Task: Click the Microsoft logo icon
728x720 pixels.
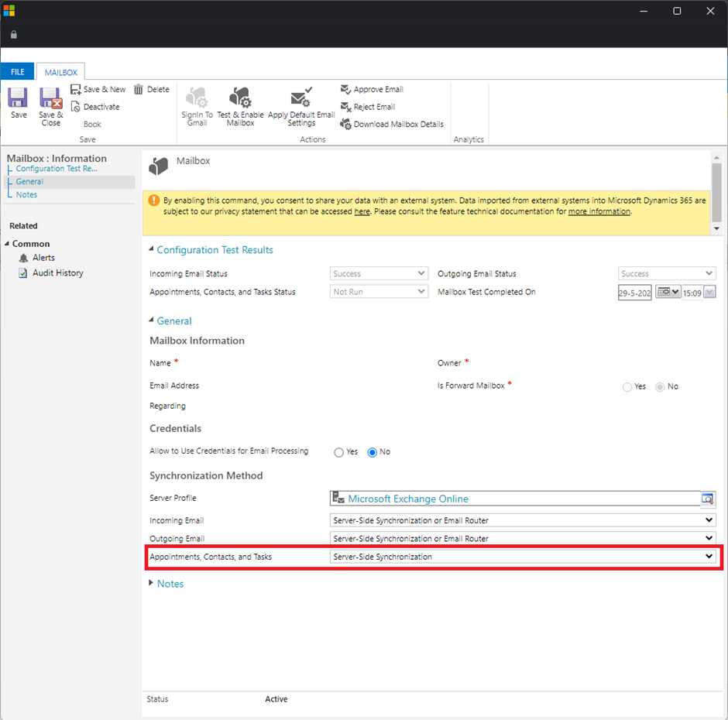Action: click(x=9, y=11)
